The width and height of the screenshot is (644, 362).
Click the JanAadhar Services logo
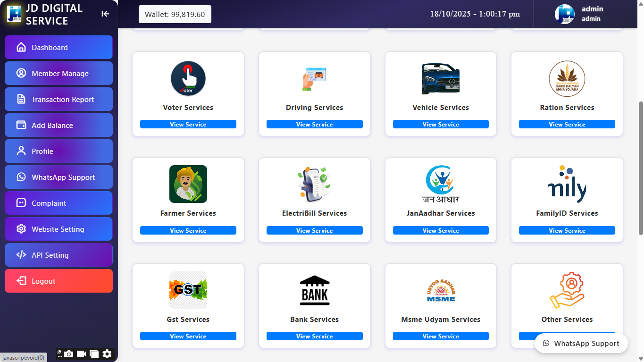(441, 184)
